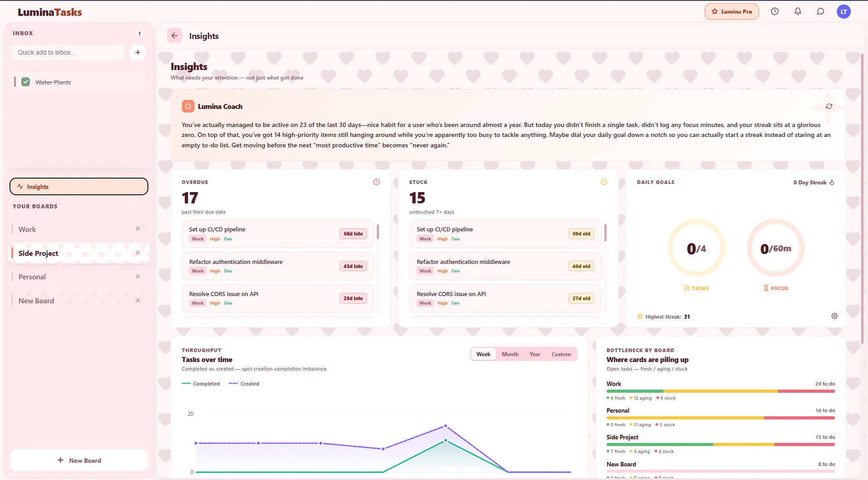Uncheck the Water Plants task checkbox
868x480 pixels.
coord(26,82)
